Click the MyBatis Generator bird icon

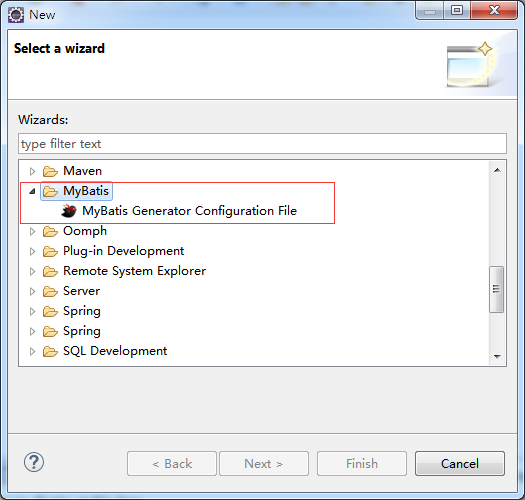69,211
